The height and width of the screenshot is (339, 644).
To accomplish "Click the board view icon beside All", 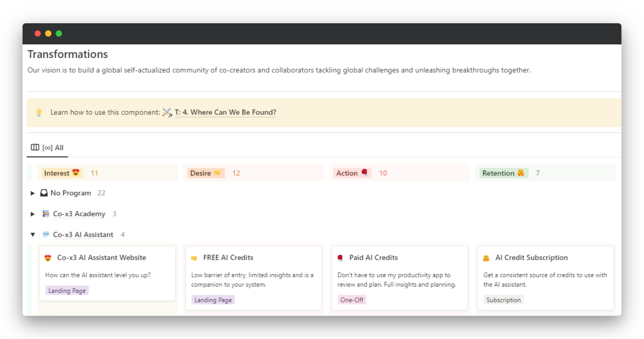I will (35, 147).
